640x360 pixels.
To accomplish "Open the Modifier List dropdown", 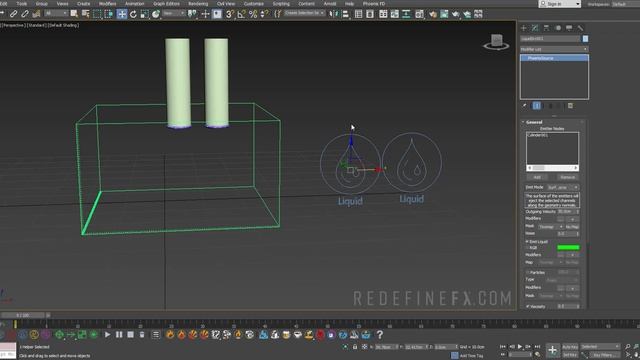I will coord(554,49).
